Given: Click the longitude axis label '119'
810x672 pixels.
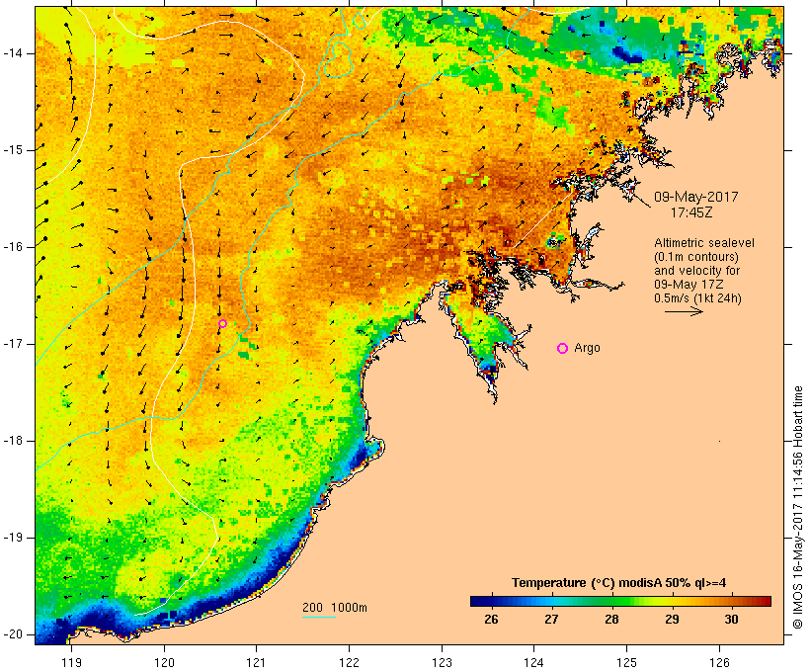Looking at the screenshot, I should pos(71,662).
